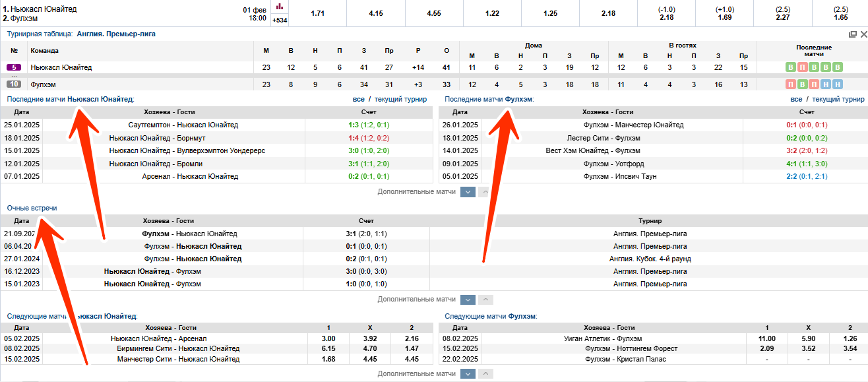Image resolution: width=868 pixels, height=382 pixels.
Task: Open the +534 additional markets counter
Action: (x=280, y=20)
